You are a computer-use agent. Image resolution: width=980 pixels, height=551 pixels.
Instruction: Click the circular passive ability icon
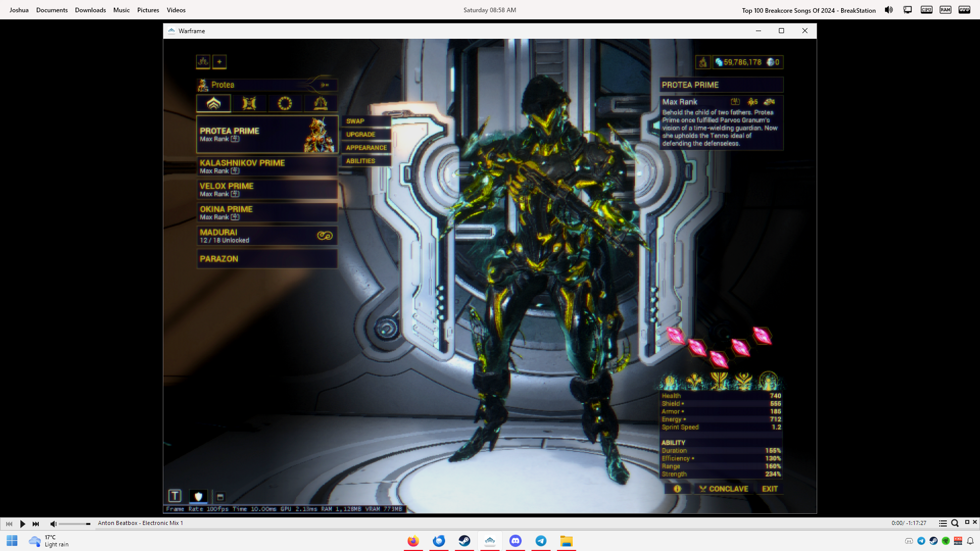point(768,381)
